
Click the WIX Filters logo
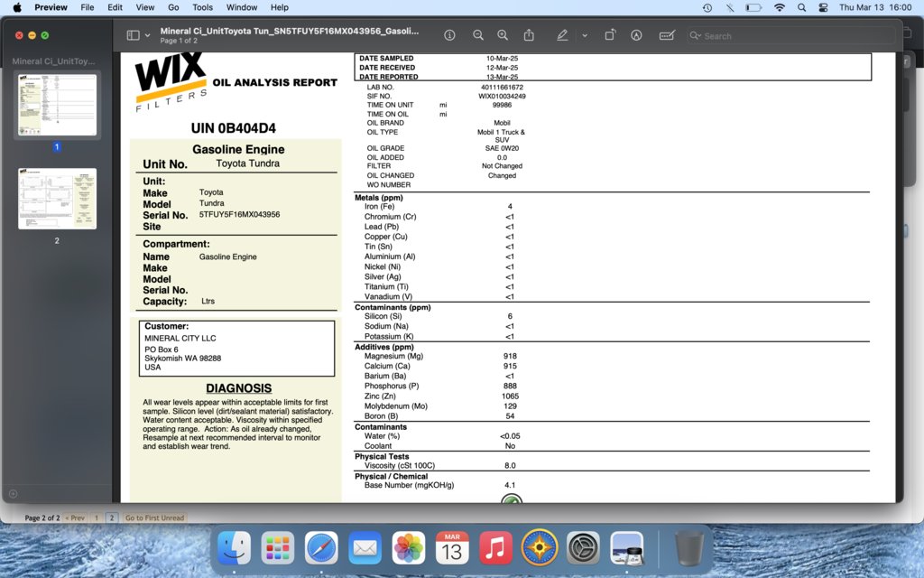point(171,81)
